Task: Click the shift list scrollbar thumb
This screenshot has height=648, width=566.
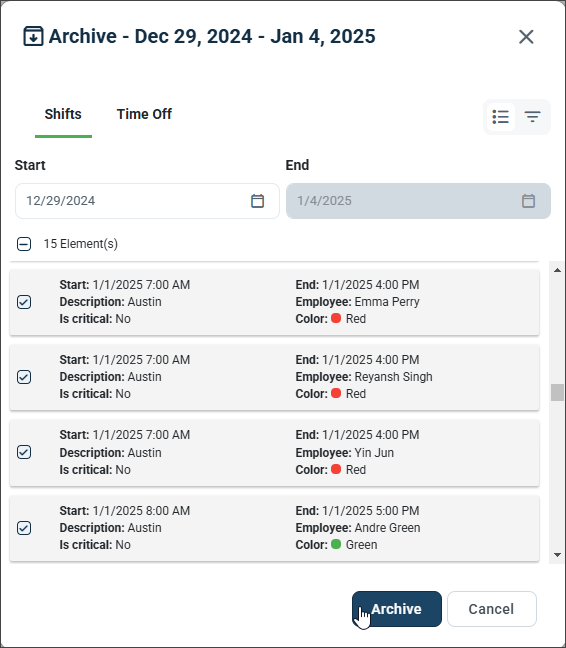Action: tap(557, 392)
